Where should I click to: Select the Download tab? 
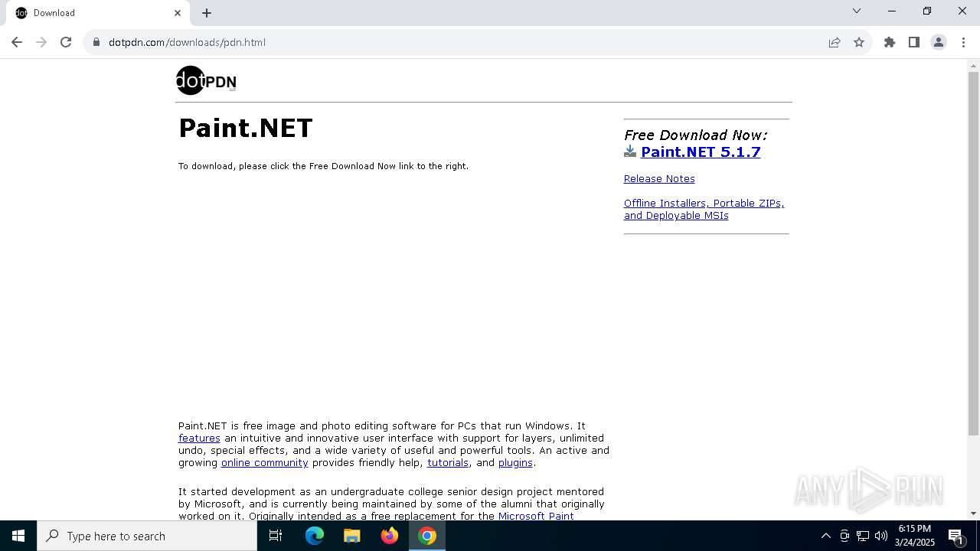point(98,13)
